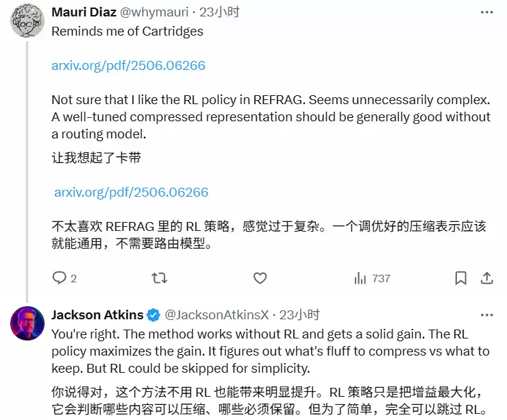
Task: Open more options on Mauri Diaz's tweet
Action: click(x=486, y=12)
